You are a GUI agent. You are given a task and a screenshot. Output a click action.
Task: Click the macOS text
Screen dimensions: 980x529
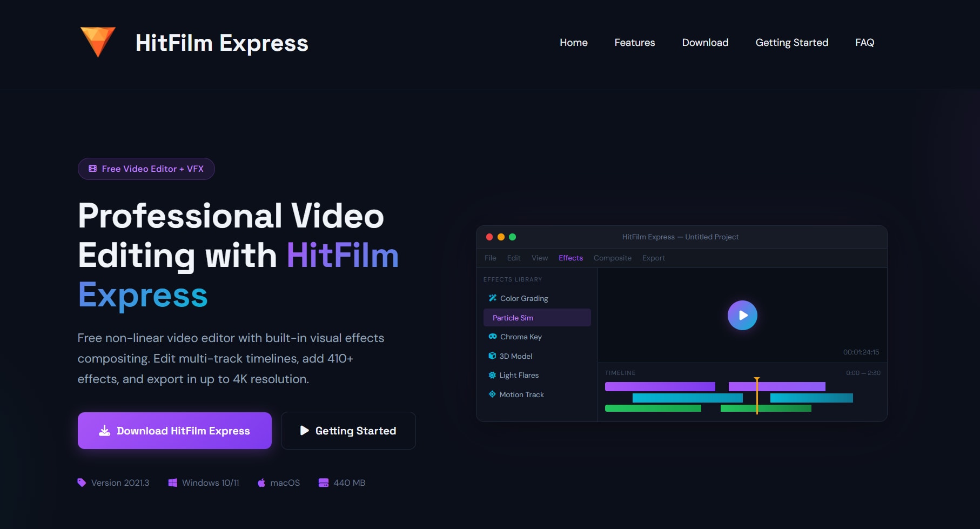pyautogui.click(x=285, y=483)
